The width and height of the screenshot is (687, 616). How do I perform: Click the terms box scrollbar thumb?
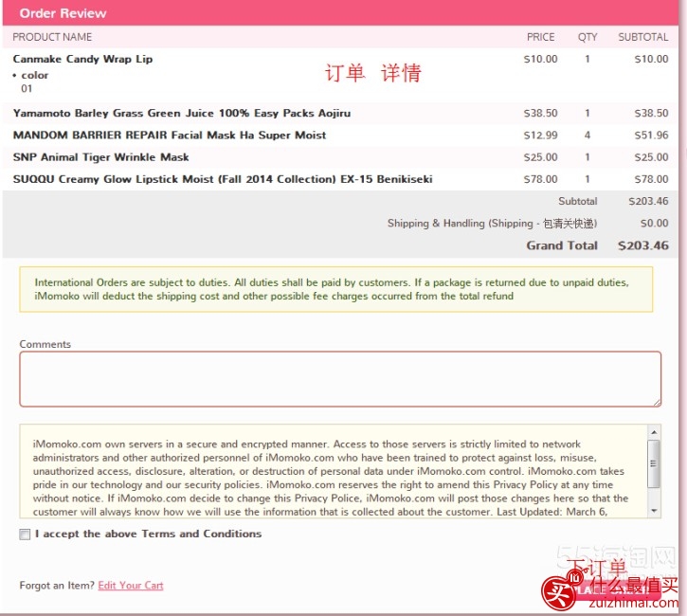654,463
